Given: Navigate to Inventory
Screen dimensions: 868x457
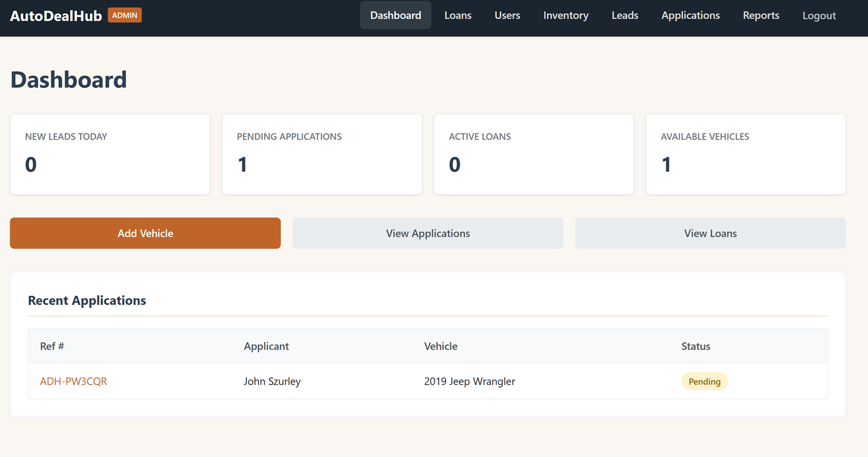Looking at the screenshot, I should coord(566,15).
